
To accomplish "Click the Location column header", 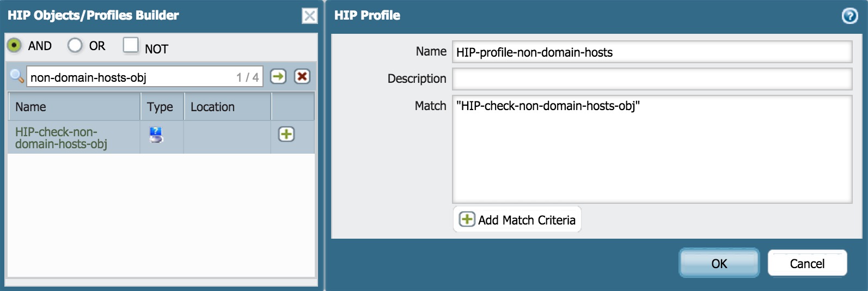I will (227, 107).
